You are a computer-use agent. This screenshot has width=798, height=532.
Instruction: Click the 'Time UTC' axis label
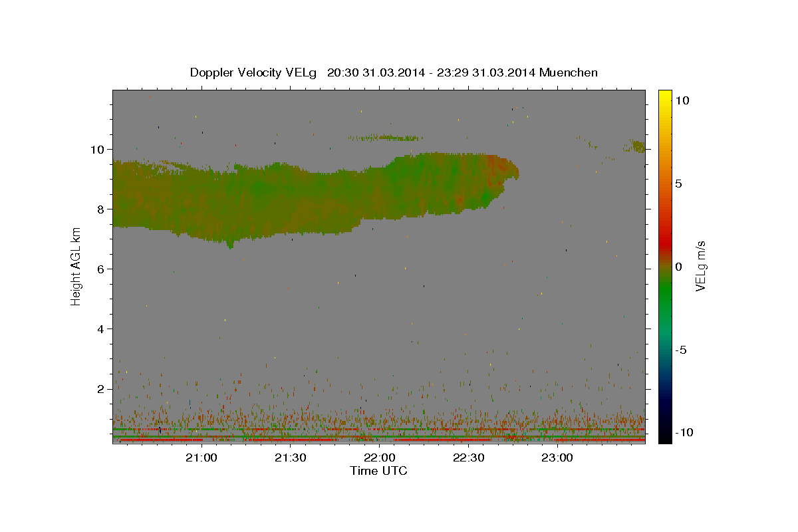point(378,471)
